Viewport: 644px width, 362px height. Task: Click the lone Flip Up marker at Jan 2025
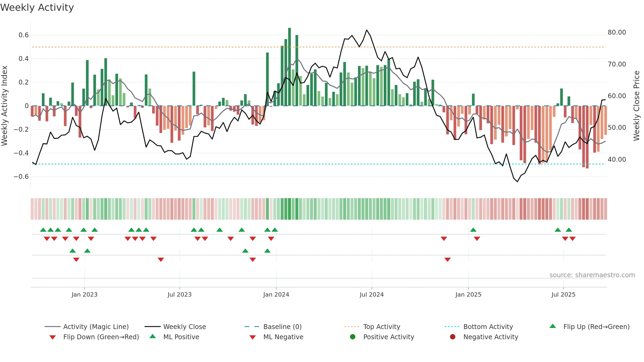(x=473, y=230)
